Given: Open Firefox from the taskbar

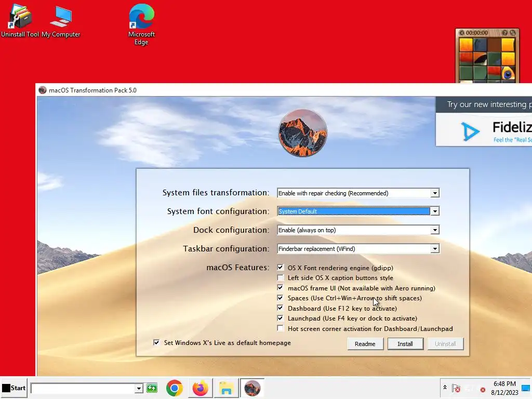Looking at the screenshot, I should [x=200, y=388].
